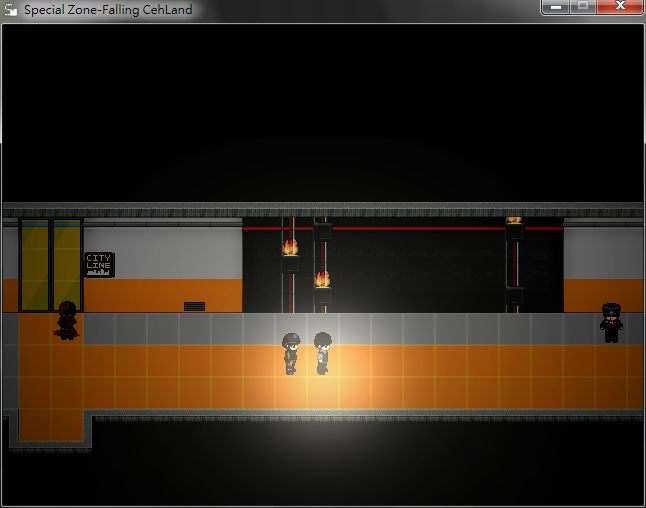Click the Special Zone-Falling CehLand window title
The width and height of the screenshot is (646, 508).
pyautogui.click(x=108, y=9)
